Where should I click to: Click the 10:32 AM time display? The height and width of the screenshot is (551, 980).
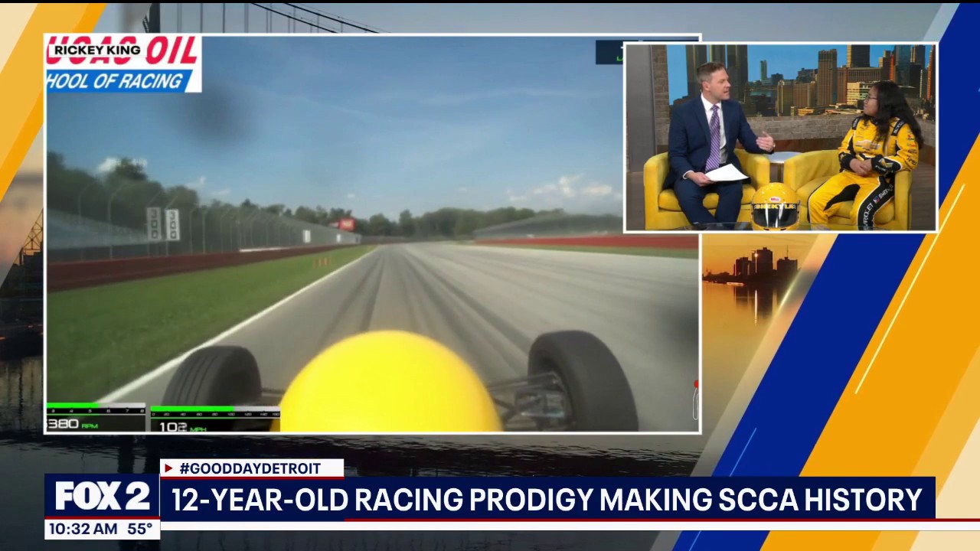tap(83, 529)
